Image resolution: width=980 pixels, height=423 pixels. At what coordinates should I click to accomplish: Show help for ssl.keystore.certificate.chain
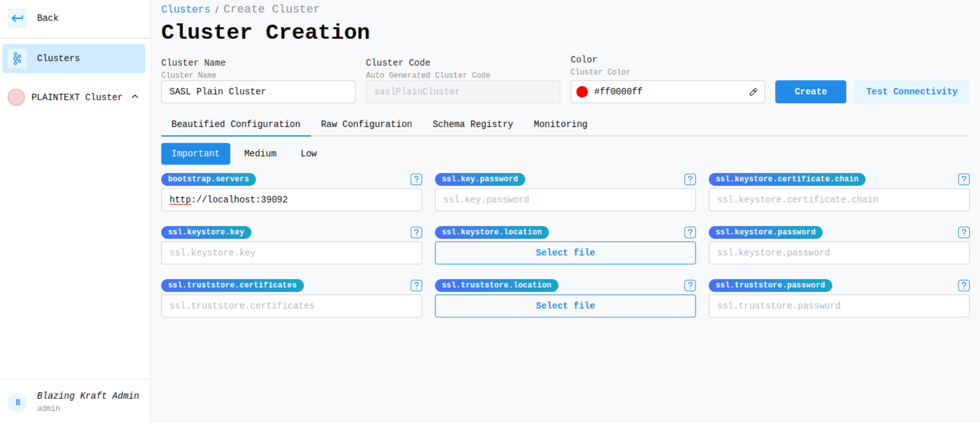964,180
